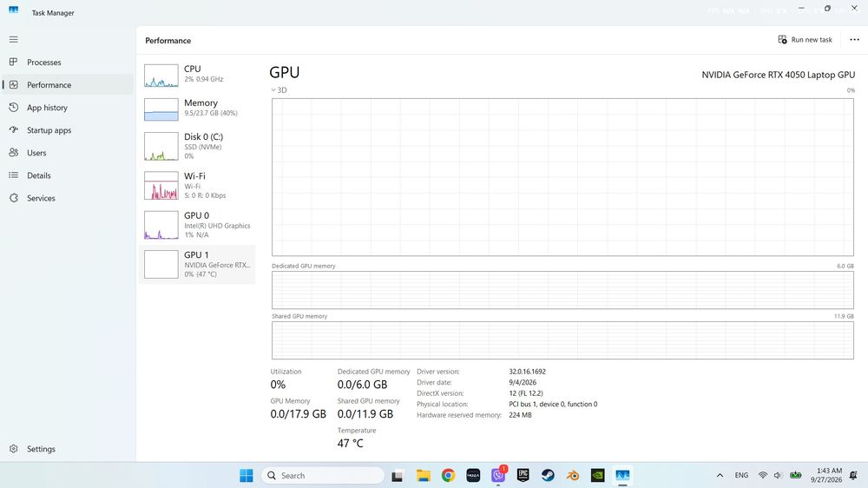The height and width of the screenshot is (488, 868).
Task: Click the driver date 9/4/2026
Action: tap(523, 382)
